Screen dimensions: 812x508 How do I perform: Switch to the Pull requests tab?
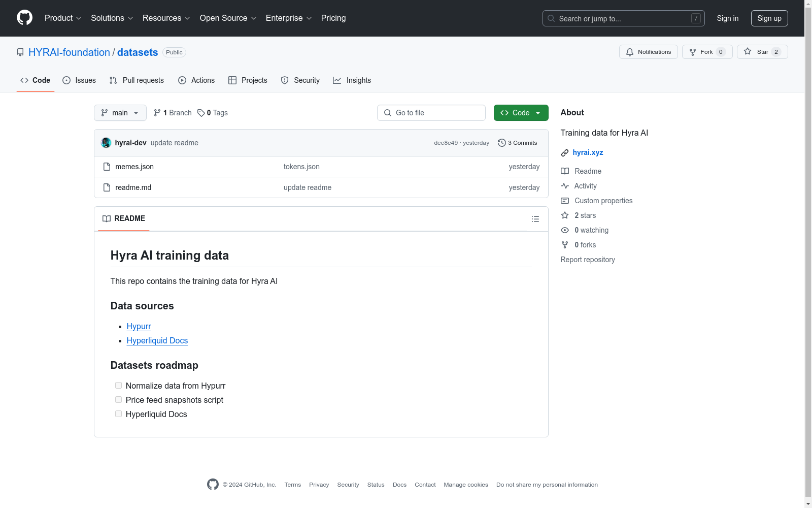[137, 80]
